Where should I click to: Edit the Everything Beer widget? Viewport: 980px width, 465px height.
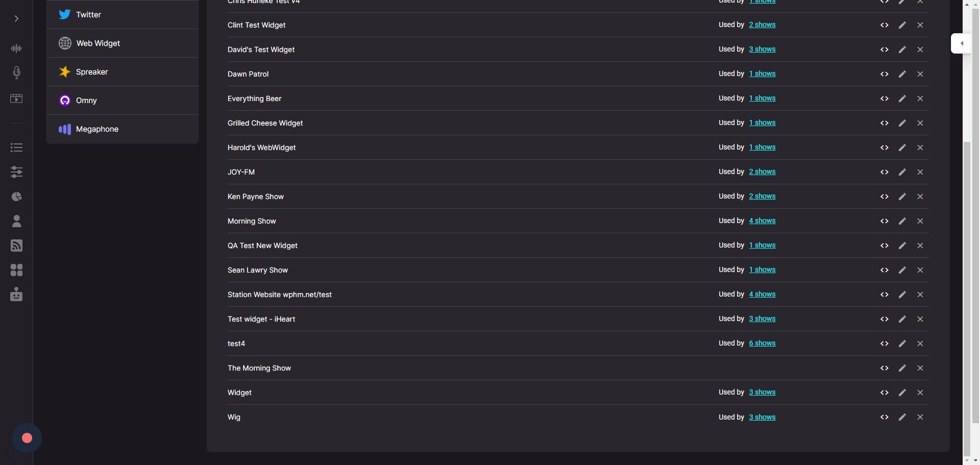pos(902,99)
